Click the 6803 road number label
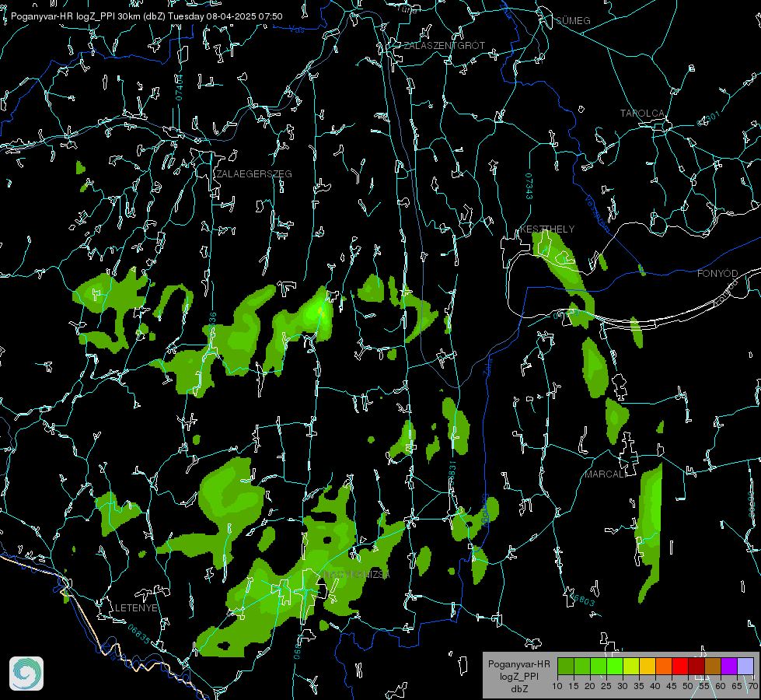Screen dimensions: 761x700 pos(582,600)
